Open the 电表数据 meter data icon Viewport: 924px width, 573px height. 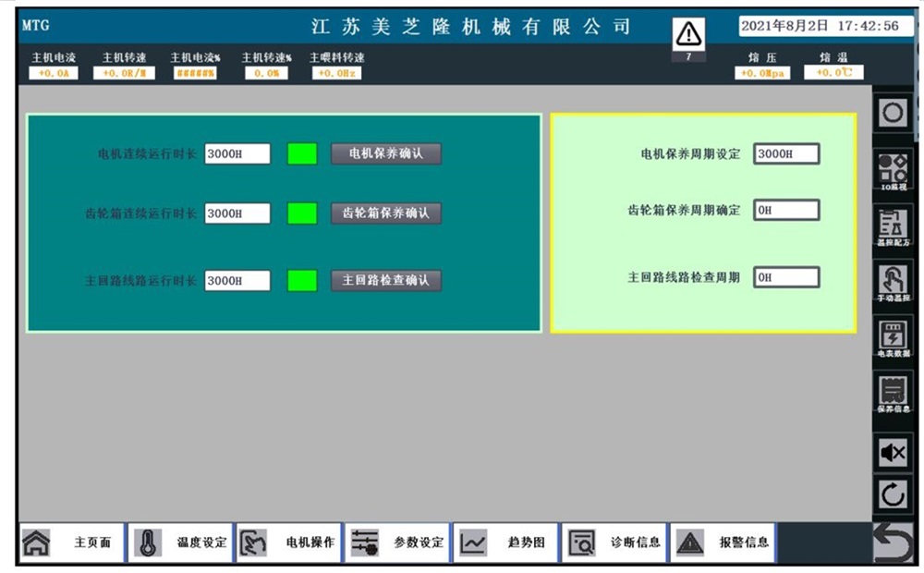[x=893, y=339]
